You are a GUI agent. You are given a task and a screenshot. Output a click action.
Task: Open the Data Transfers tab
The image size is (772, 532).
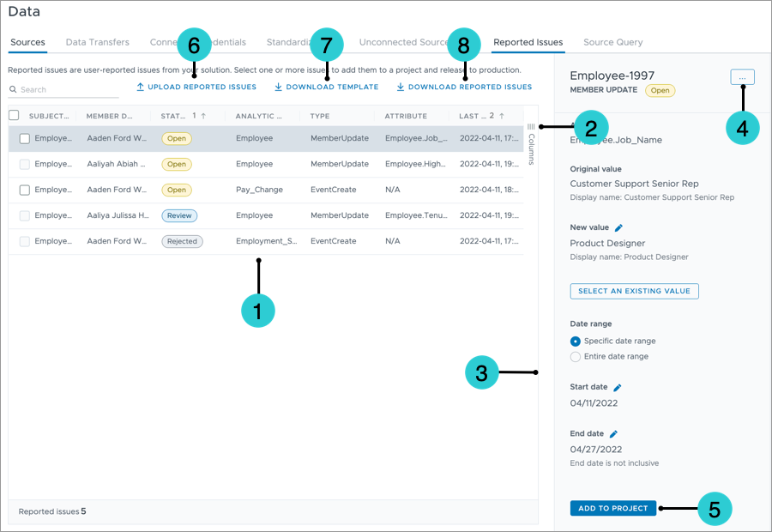[97, 42]
